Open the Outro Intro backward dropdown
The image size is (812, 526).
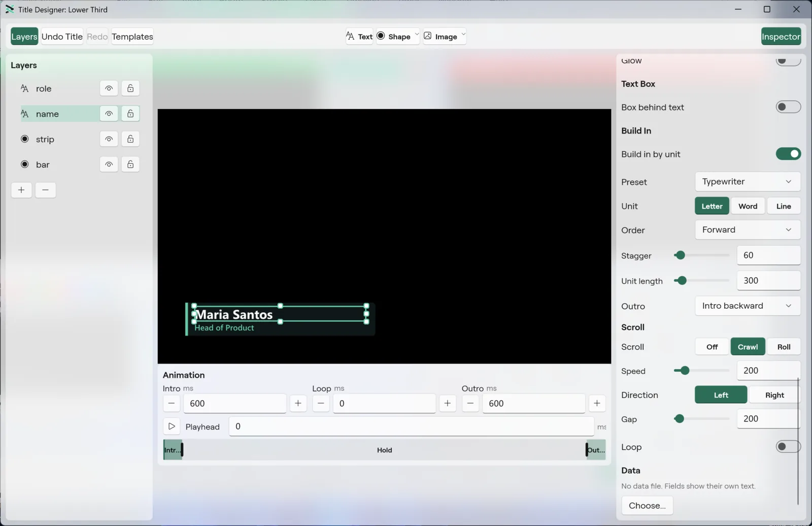point(748,306)
